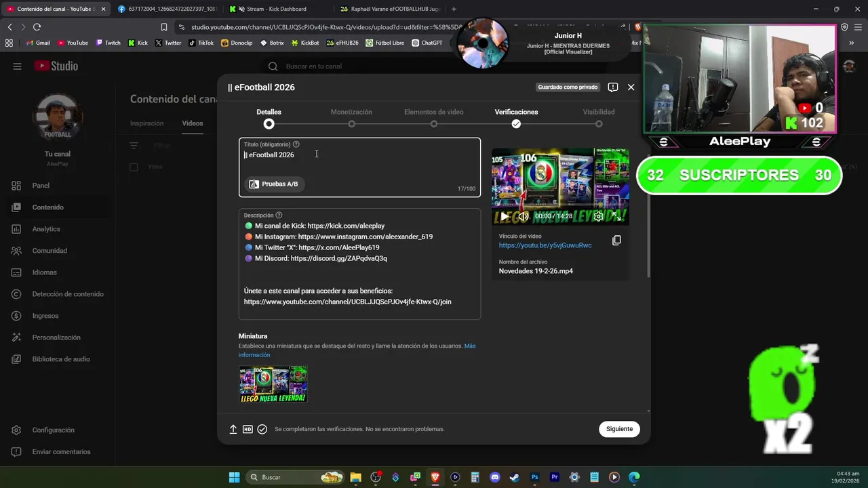Open Comunidad in Studio sidebar

pyautogui.click(x=57, y=251)
